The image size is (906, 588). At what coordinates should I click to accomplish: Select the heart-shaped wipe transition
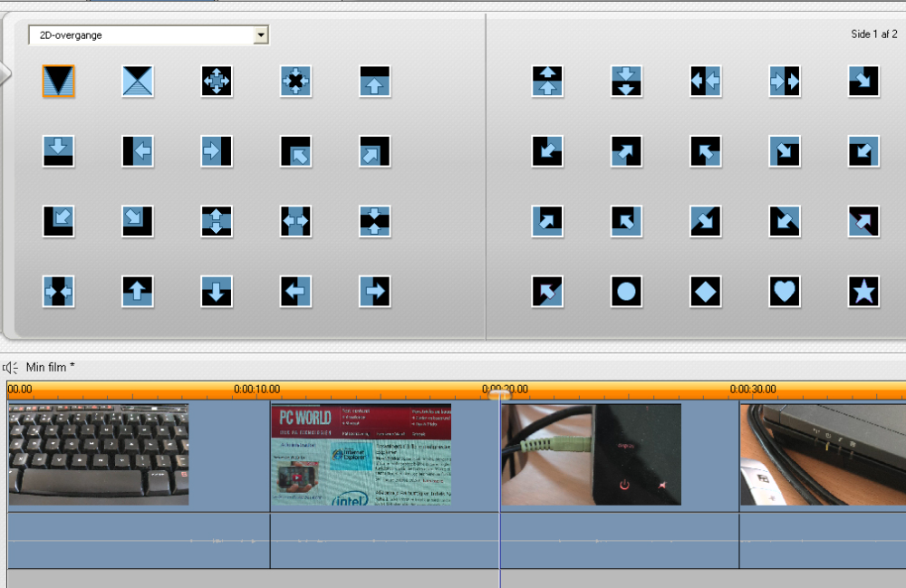click(x=785, y=291)
